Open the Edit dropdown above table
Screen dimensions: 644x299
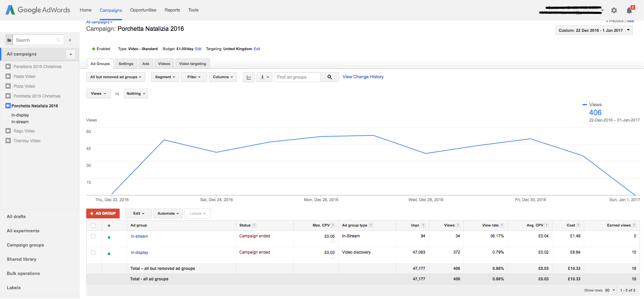click(139, 214)
